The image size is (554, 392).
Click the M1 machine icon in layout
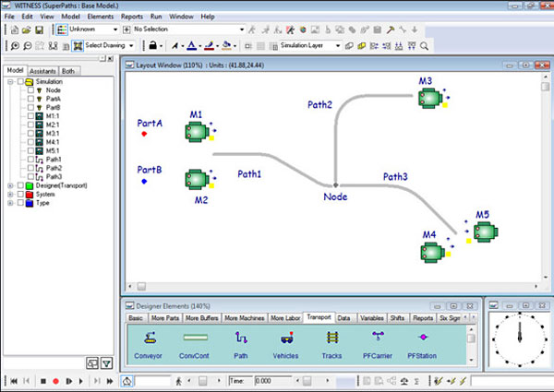tap(197, 132)
